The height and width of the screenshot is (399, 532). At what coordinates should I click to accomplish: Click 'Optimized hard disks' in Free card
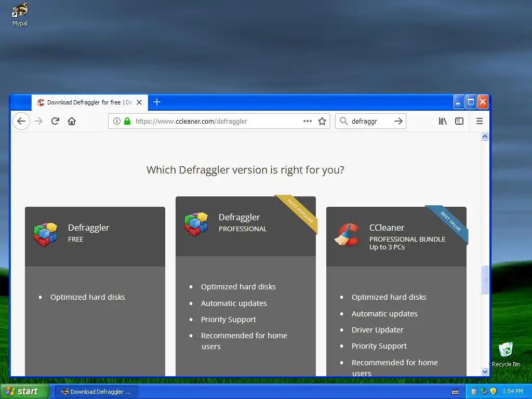click(87, 297)
